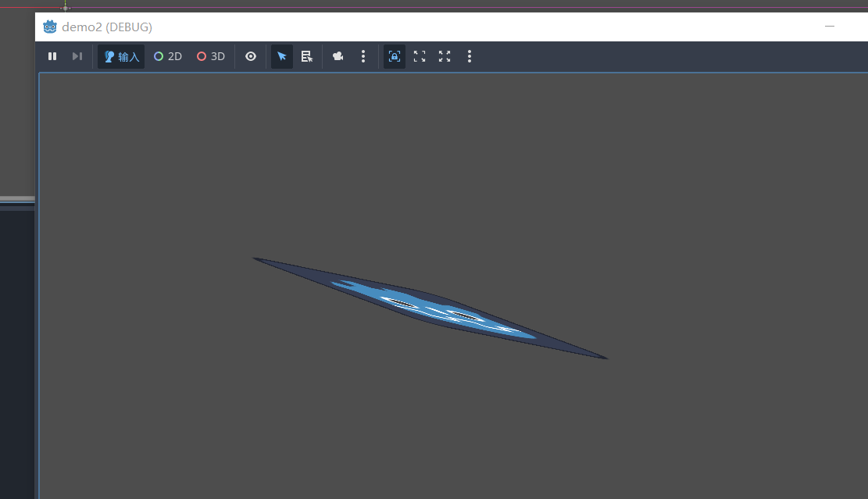Click the keep-aspect fit icon
The width and height of the screenshot is (868, 499).
(420, 56)
